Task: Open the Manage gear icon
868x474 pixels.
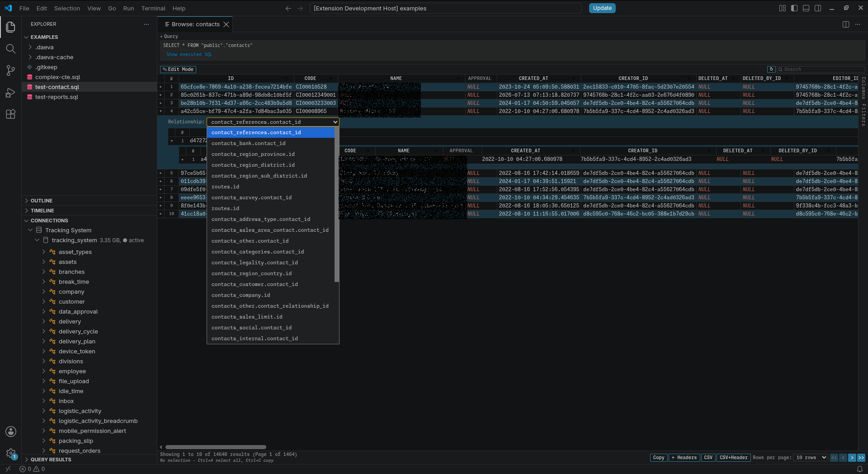Action: 11,453
